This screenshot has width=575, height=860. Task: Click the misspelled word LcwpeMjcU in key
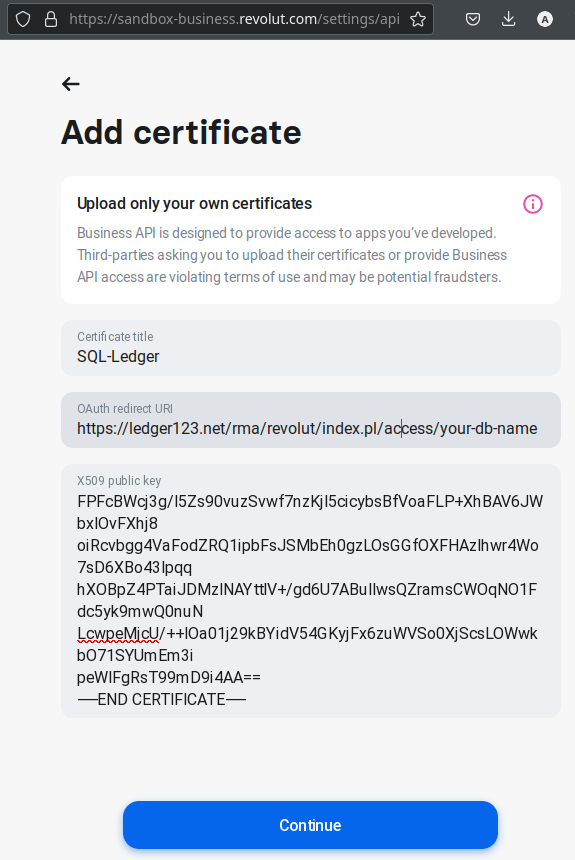coord(118,633)
